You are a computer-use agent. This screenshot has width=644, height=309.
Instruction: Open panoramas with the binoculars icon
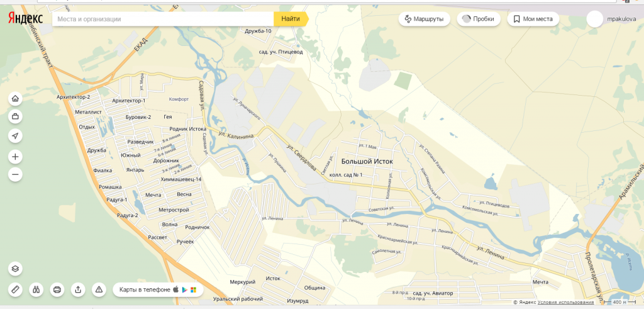(36, 289)
